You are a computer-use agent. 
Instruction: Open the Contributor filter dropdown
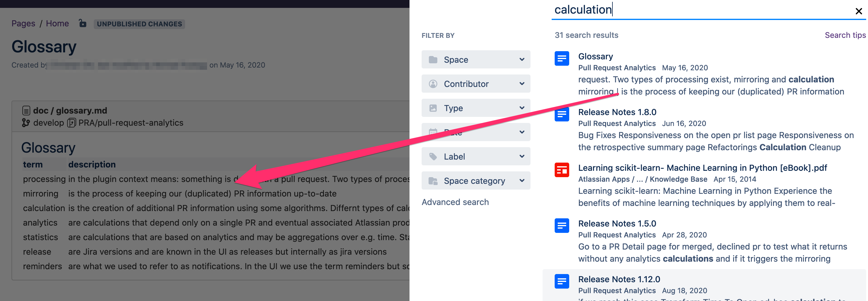(x=475, y=84)
